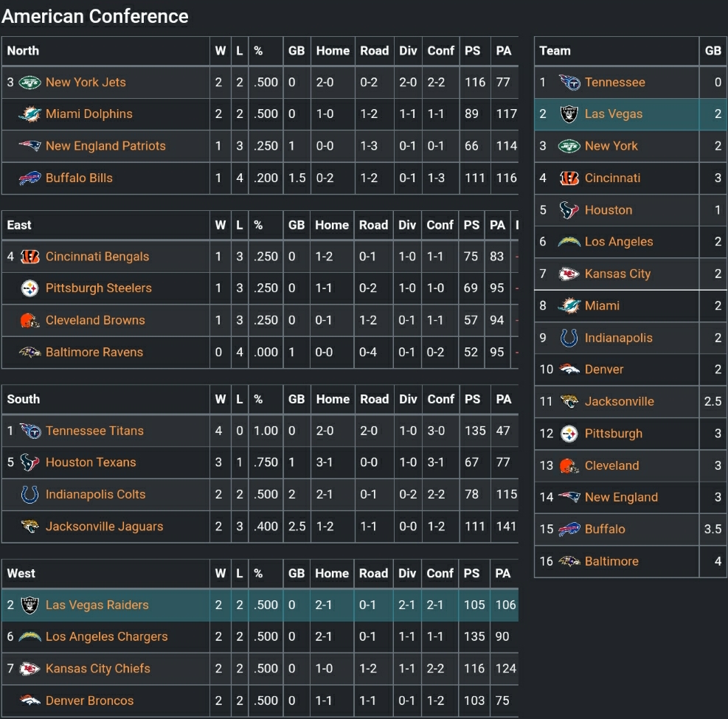
Task: Open Los Angeles Chargers team page
Action: tap(107, 636)
